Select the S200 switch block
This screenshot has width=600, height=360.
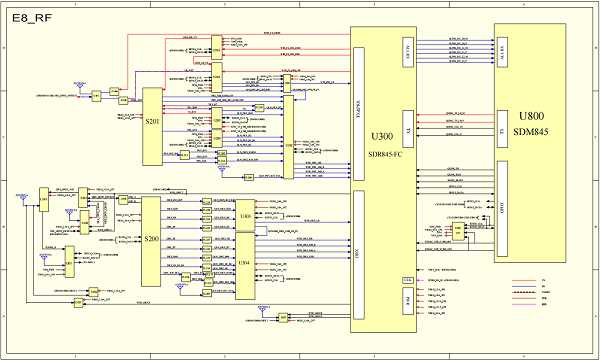(x=151, y=241)
